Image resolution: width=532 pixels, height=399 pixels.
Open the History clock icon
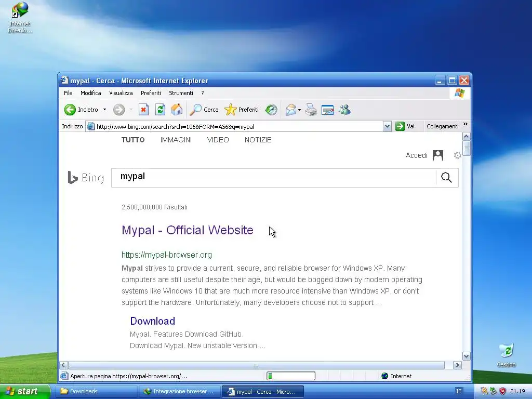click(271, 110)
